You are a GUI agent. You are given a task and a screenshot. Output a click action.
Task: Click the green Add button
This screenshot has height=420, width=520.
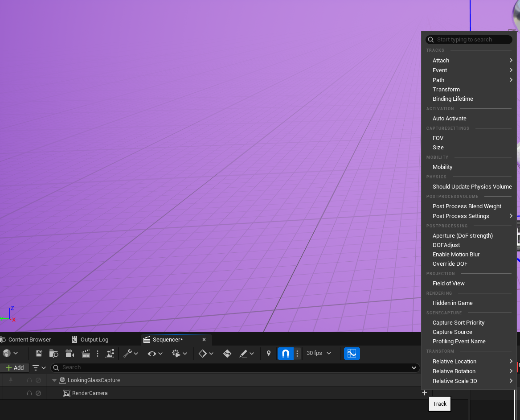click(15, 368)
